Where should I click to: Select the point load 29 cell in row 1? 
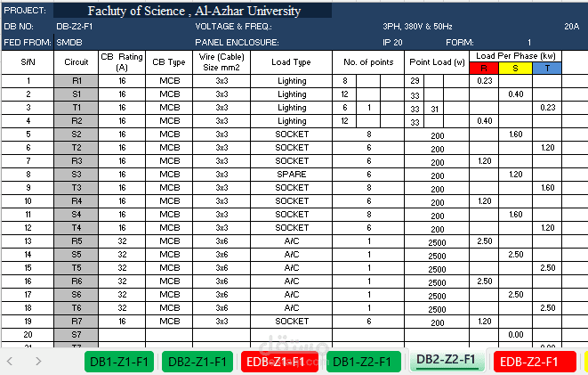pyautogui.click(x=415, y=81)
